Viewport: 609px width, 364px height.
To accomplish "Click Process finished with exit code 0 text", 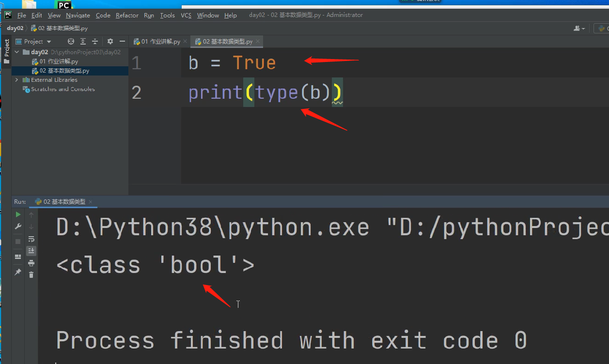I will click(x=291, y=340).
